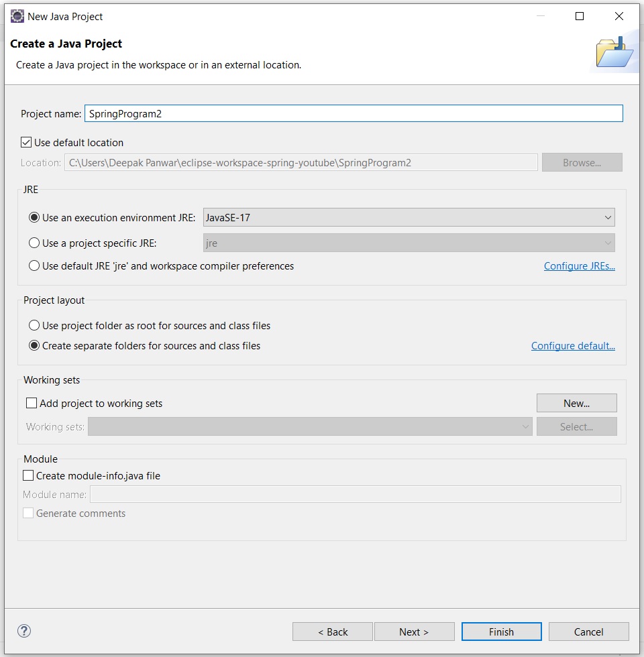Select Use a project specific JRE
The height and width of the screenshot is (657, 644).
(x=34, y=243)
